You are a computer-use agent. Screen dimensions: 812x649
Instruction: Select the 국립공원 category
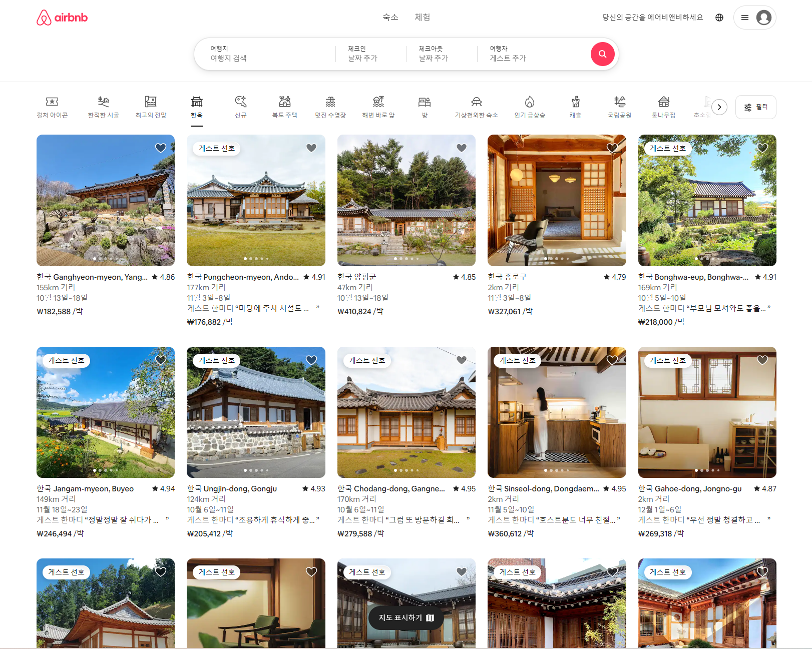click(x=620, y=107)
